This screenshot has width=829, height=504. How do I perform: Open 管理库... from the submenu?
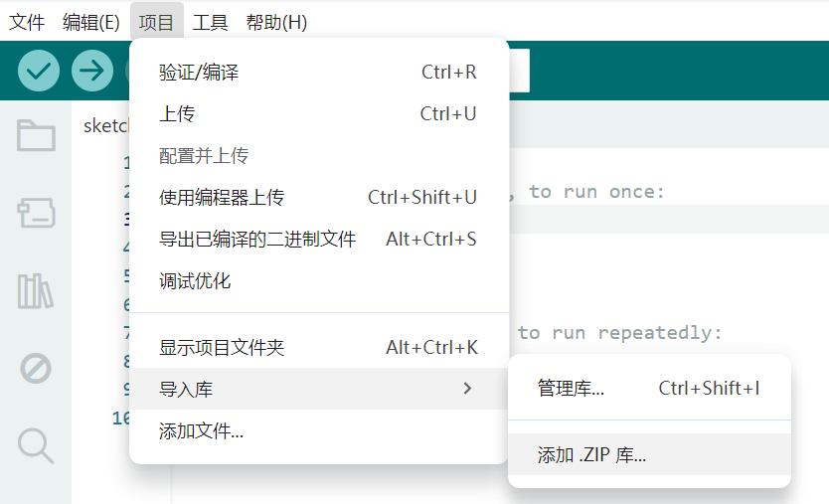coord(571,389)
